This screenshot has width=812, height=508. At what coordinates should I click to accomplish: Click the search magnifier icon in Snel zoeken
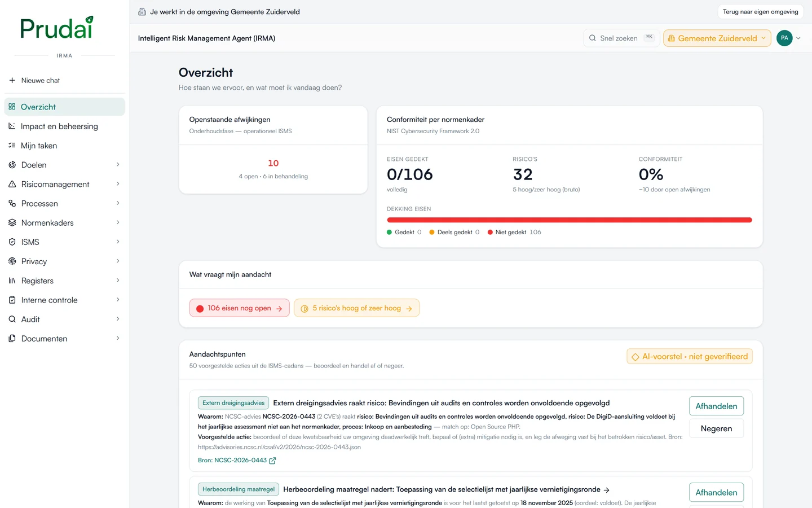click(593, 38)
